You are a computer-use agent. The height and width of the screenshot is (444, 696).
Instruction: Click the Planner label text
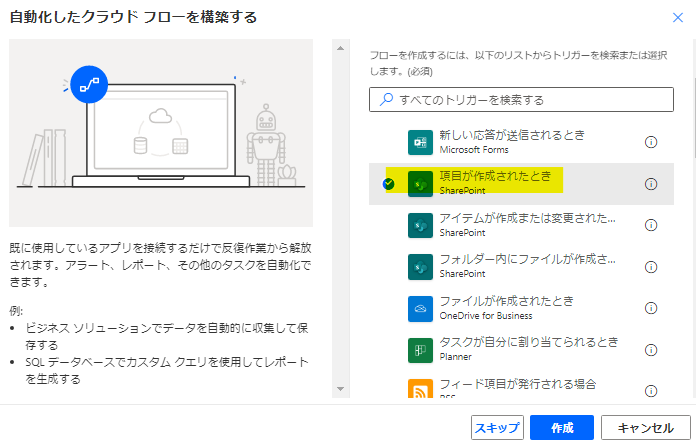(455, 357)
